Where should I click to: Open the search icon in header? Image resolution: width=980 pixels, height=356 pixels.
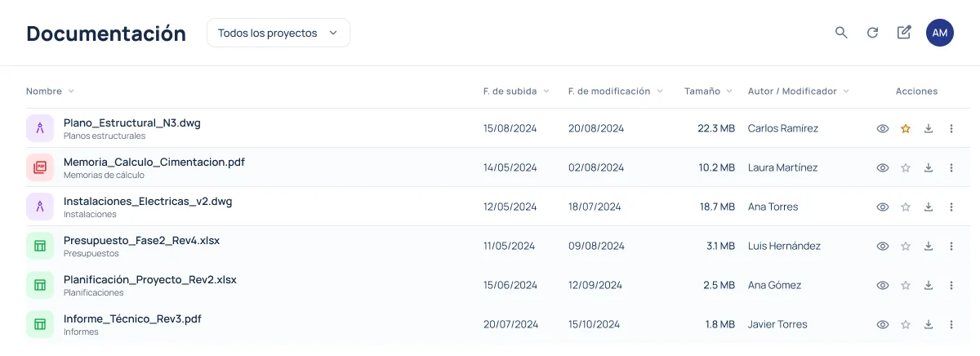841,33
